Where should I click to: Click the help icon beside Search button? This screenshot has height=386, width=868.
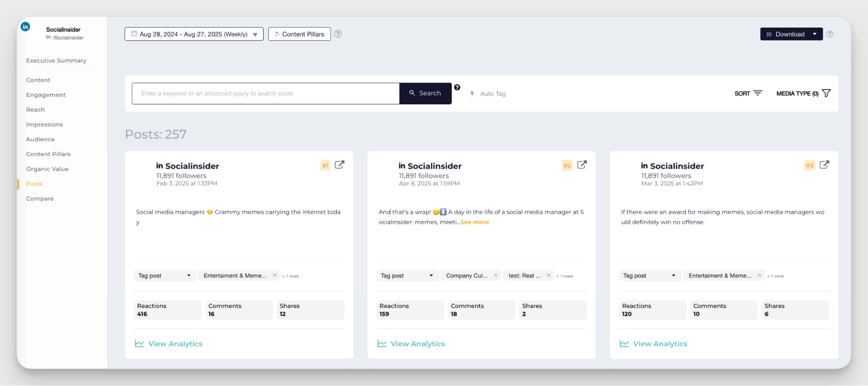[457, 87]
